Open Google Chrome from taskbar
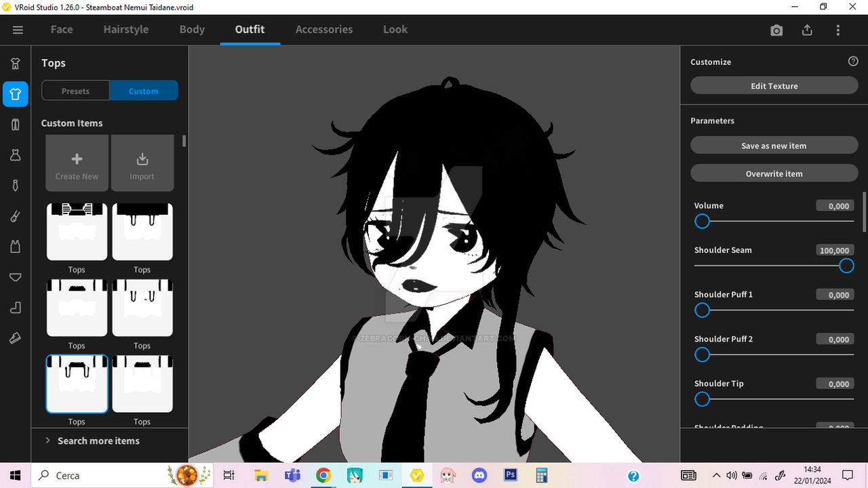The image size is (868, 488). pos(323,475)
